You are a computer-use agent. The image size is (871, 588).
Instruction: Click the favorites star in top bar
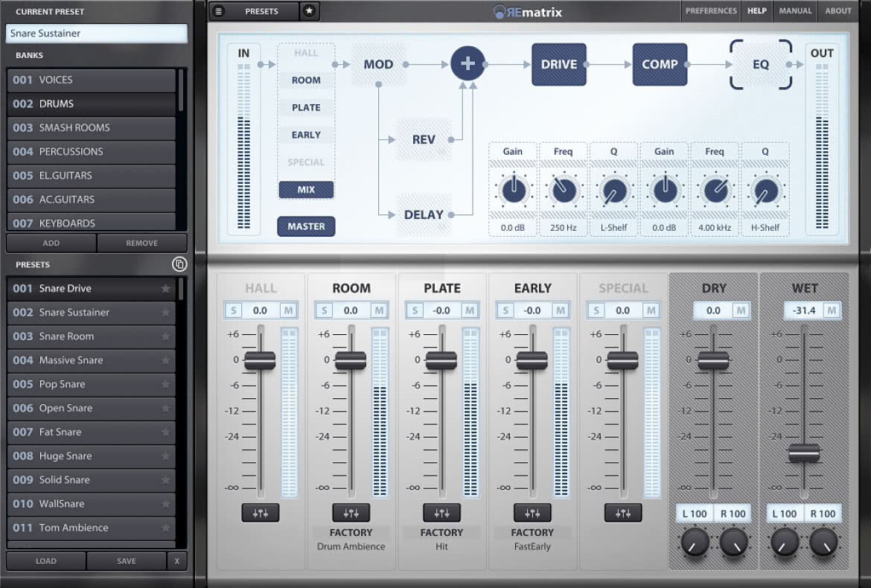coord(310,11)
